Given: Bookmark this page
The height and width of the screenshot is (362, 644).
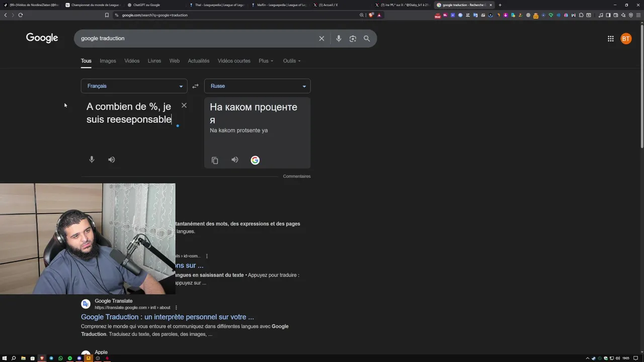Looking at the screenshot, I should click(x=107, y=15).
